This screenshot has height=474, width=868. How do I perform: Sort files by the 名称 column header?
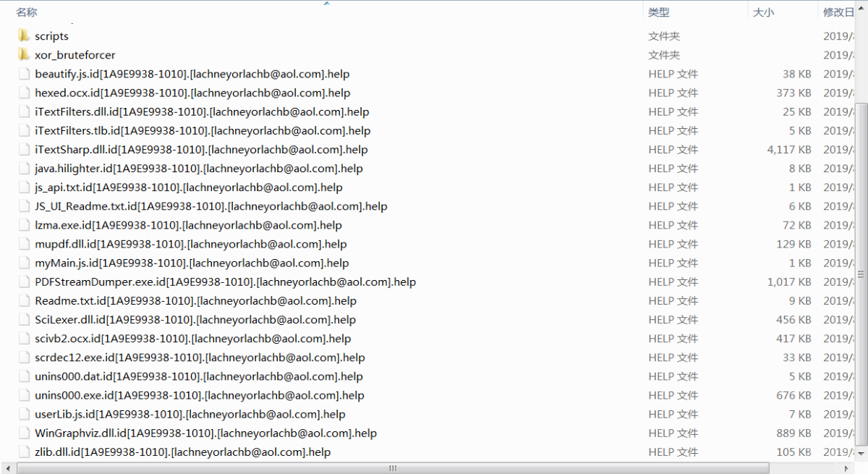pyautogui.click(x=26, y=12)
